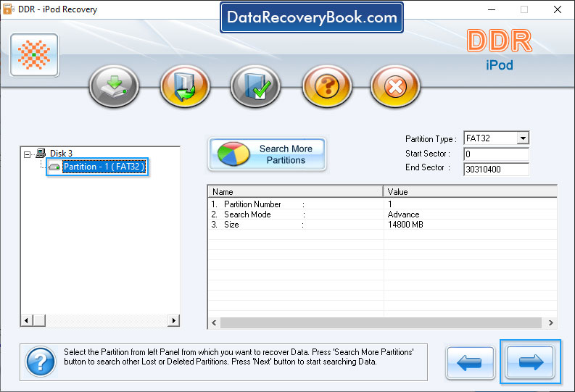Click the Advance value cell
Screen dimensions: 575x392
(x=403, y=214)
